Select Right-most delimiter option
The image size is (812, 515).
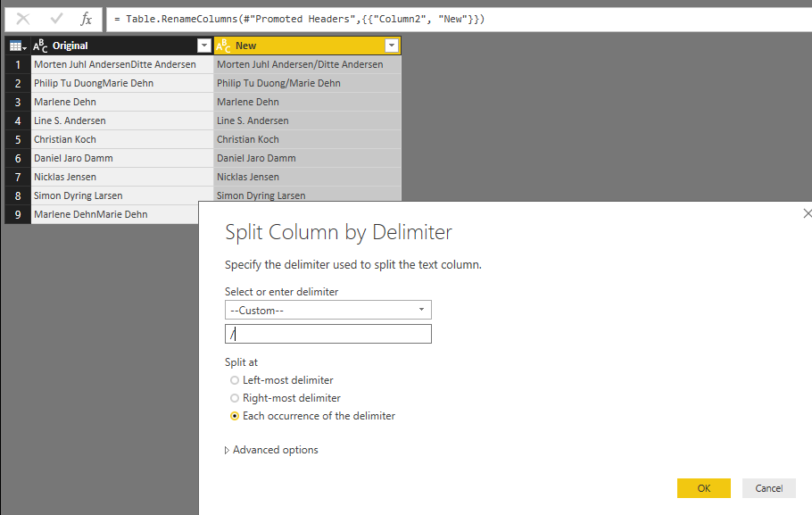(286, 398)
